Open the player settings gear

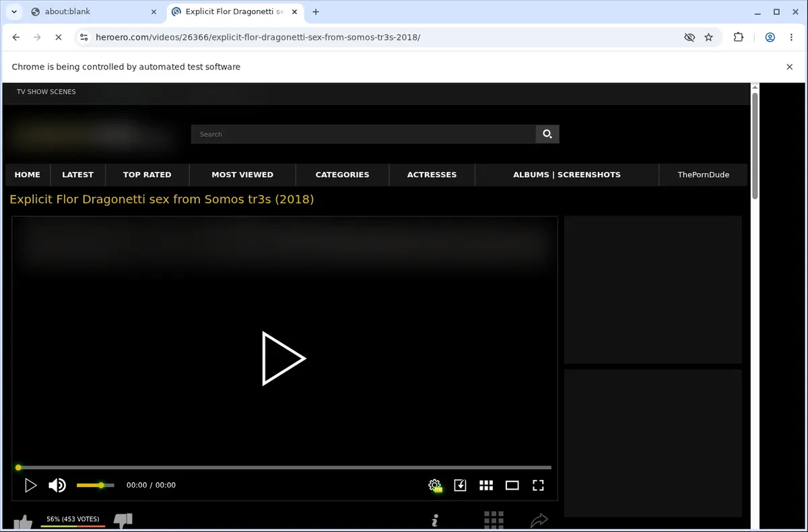pyautogui.click(x=435, y=485)
